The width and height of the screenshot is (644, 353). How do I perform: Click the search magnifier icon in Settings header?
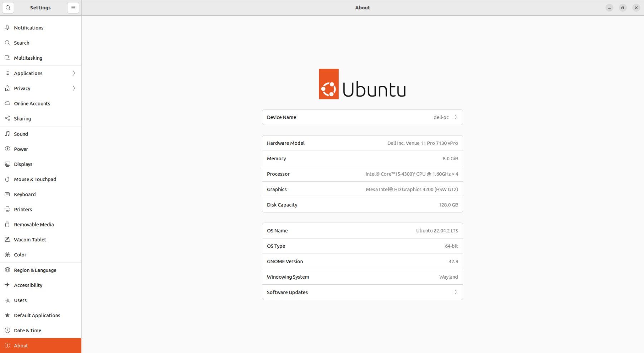coord(8,8)
